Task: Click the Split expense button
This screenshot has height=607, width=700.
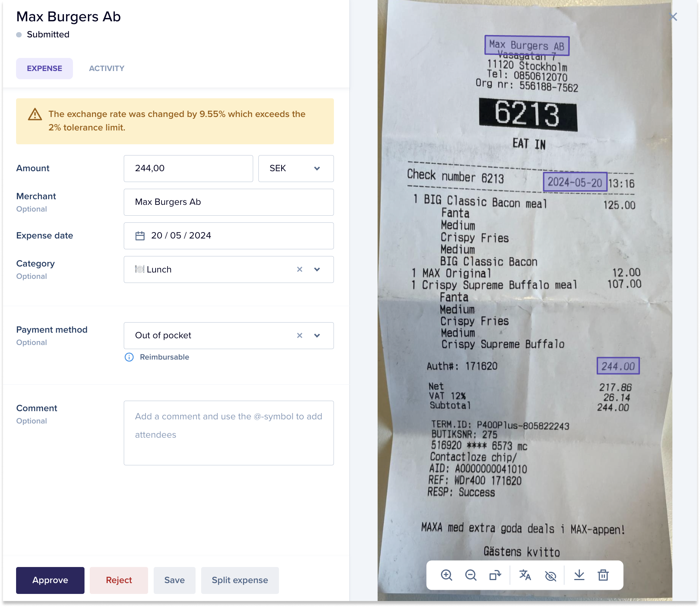Action: tap(240, 580)
